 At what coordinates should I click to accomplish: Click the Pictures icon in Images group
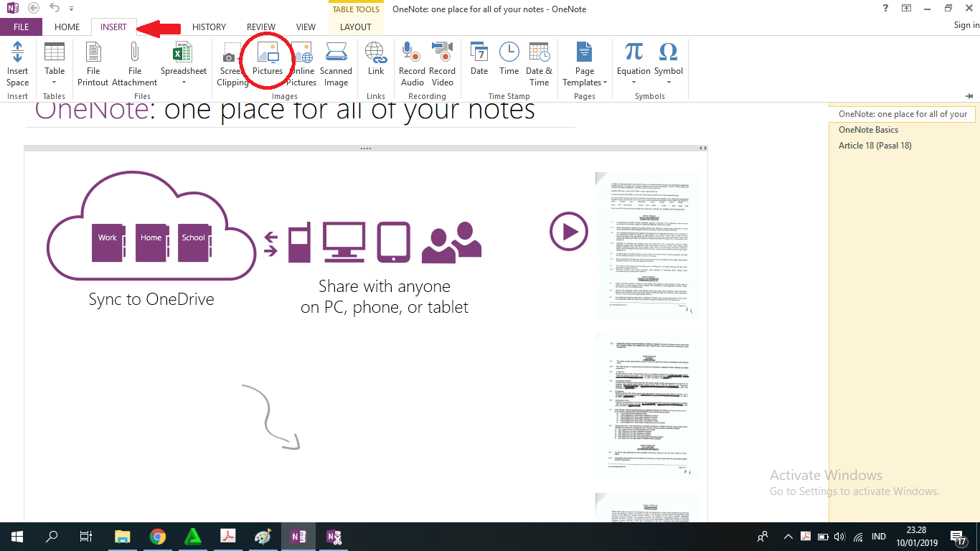tap(267, 54)
